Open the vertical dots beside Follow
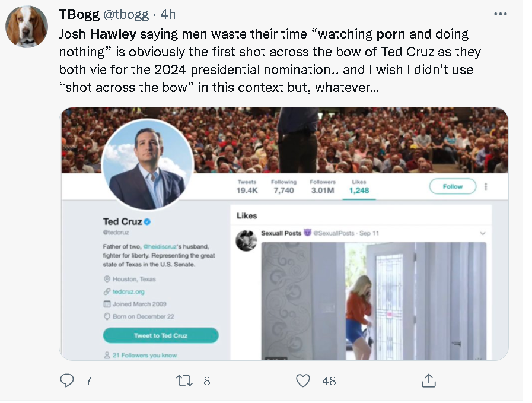532x403 pixels. tap(486, 186)
